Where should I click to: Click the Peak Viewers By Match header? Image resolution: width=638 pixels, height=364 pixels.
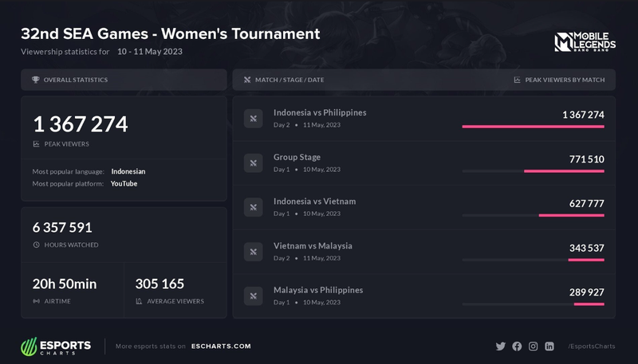[x=565, y=80]
